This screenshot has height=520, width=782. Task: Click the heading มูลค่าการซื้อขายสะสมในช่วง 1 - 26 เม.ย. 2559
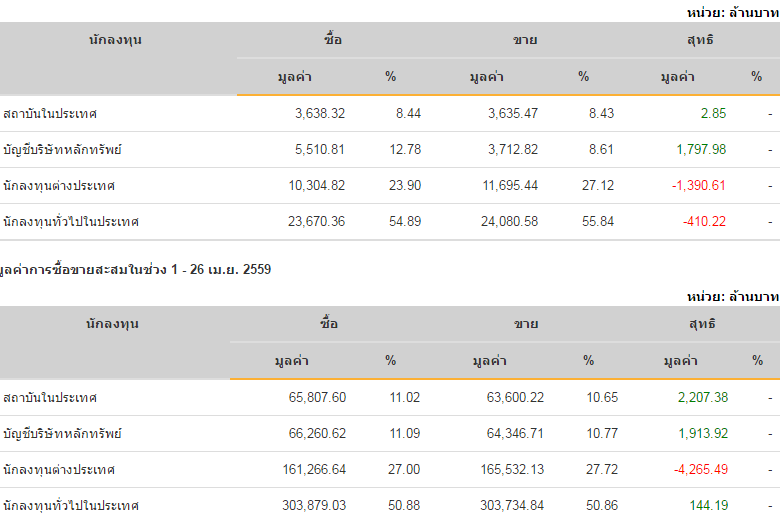point(136,270)
